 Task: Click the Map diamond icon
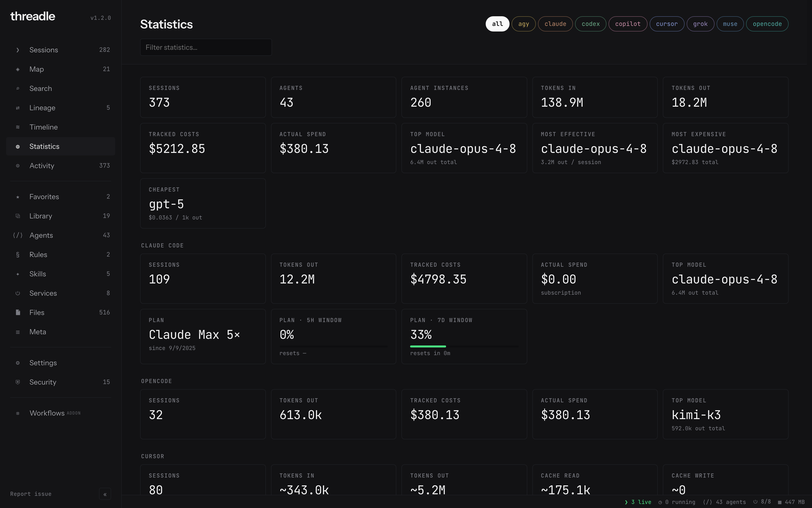[18, 69]
